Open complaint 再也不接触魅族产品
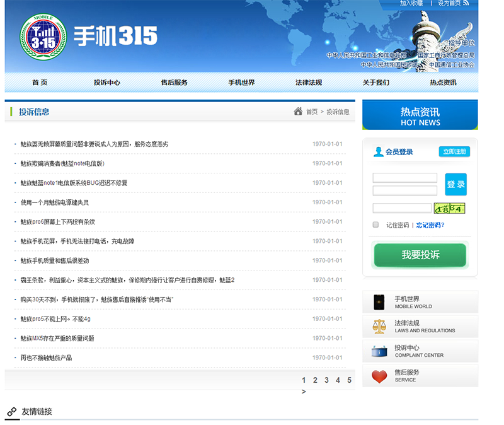 pyautogui.click(x=46, y=358)
